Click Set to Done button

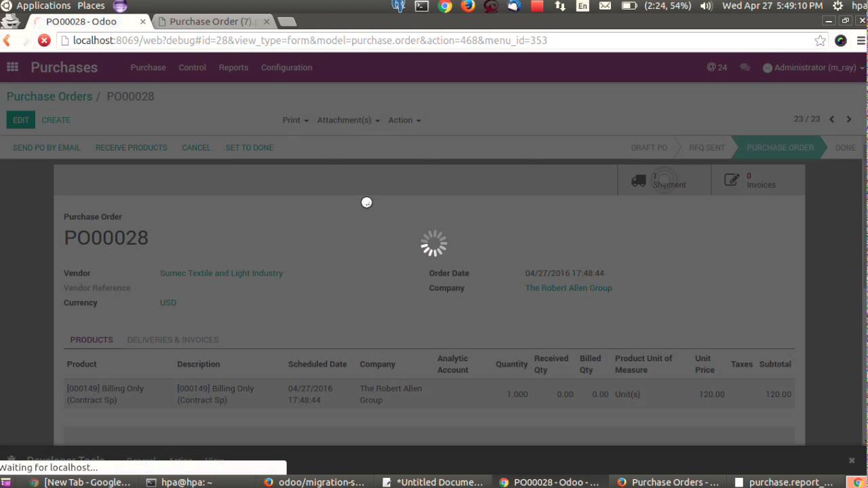coord(250,148)
